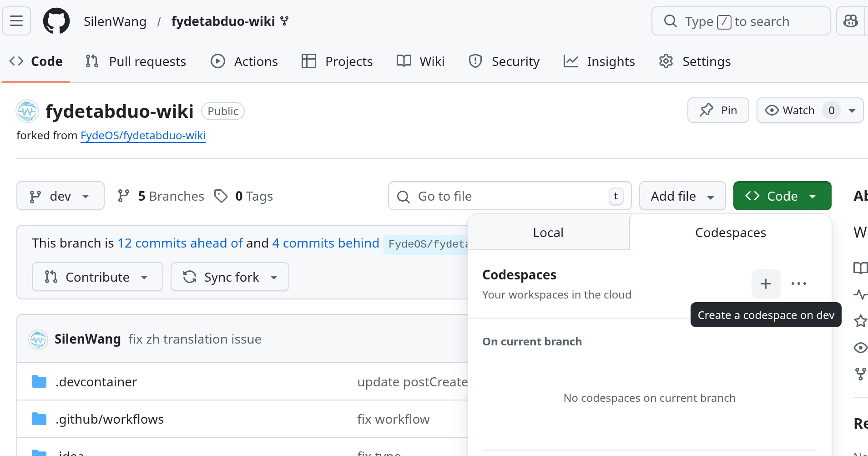Click the tags icon next to 0 Tags

(222, 196)
